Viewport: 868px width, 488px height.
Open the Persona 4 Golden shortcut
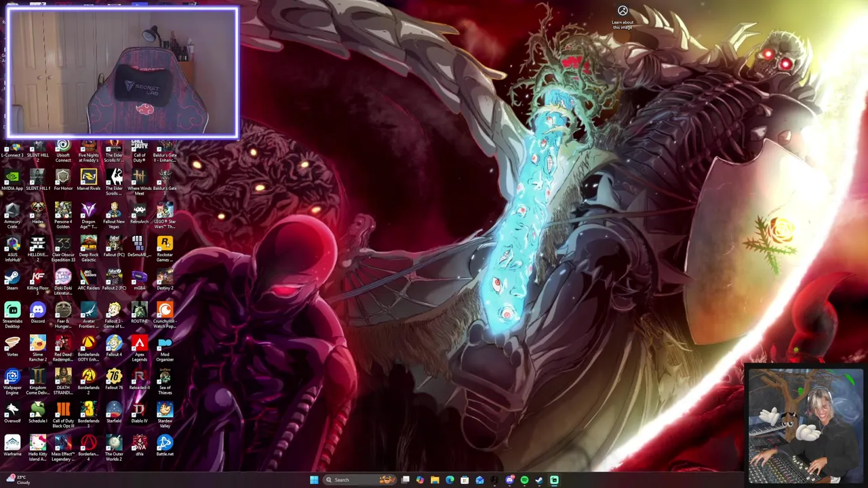coord(63,216)
